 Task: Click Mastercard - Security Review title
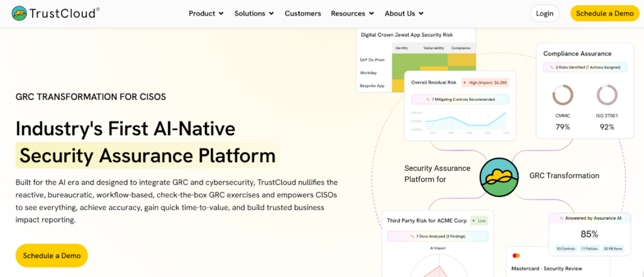pos(547,269)
